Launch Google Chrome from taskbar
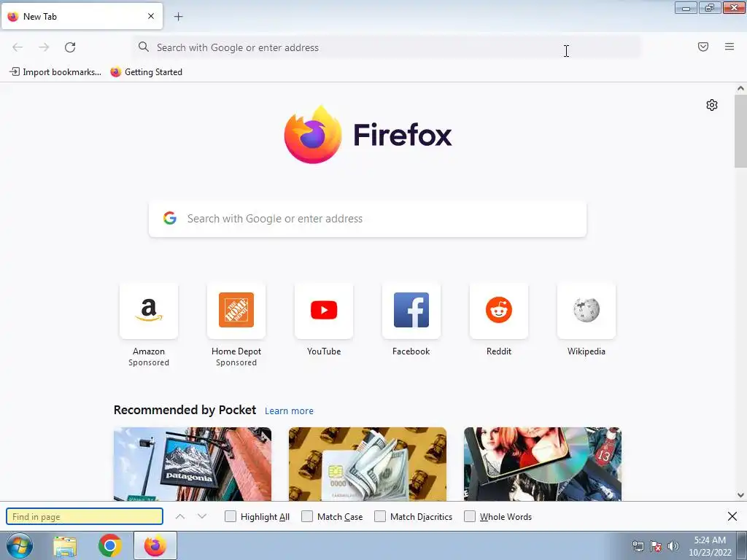The height and width of the screenshot is (560, 747). click(x=109, y=545)
